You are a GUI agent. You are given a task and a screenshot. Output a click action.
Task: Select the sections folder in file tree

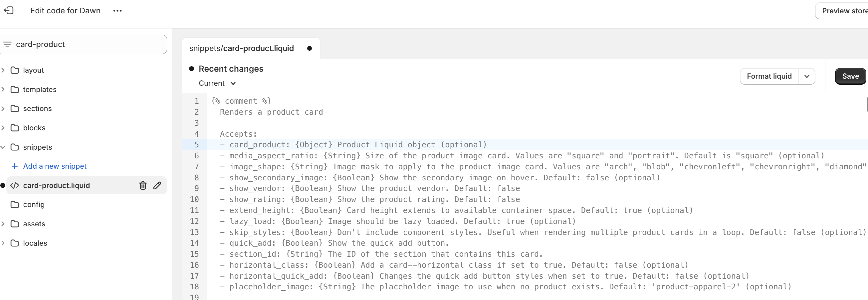tap(37, 108)
